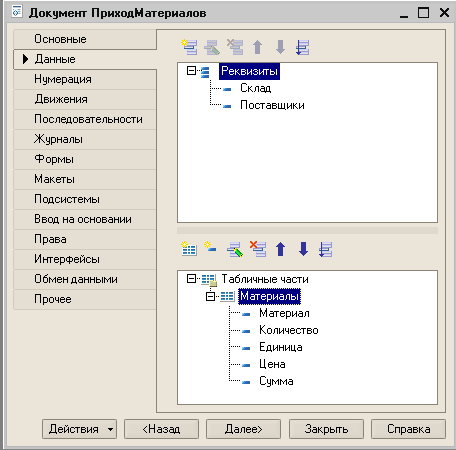Click the add tabular attribute icon
This screenshot has height=450, width=456.
211,247
